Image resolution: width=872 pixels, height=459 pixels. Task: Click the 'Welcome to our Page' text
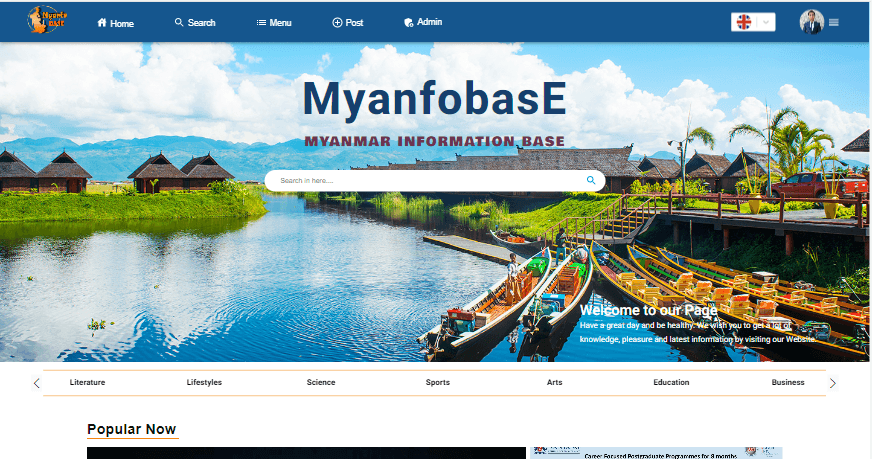pos(648,310)
